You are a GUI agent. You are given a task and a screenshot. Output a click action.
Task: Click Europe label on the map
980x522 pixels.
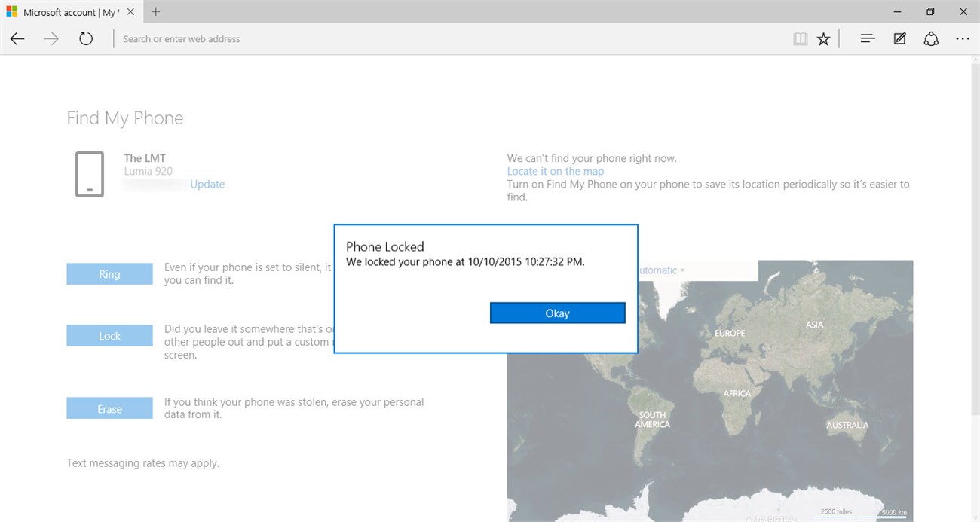click(x=730, y=333)
